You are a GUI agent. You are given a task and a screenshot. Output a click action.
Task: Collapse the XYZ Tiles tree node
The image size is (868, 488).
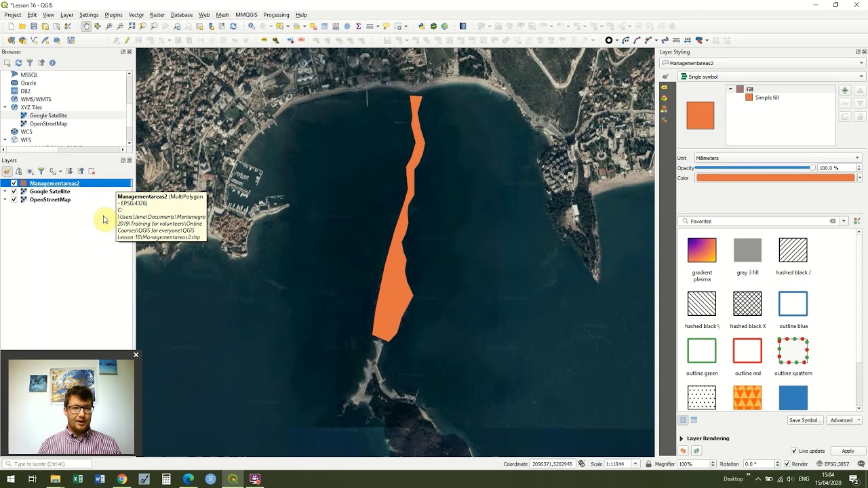tap(5, 107)
